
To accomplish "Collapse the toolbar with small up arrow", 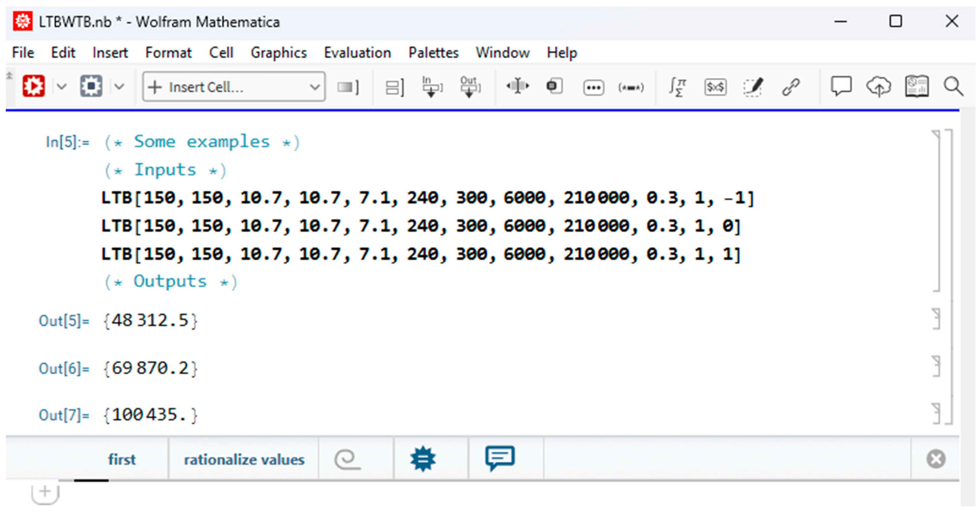I will pyautogui.click(x=9, y=75).
